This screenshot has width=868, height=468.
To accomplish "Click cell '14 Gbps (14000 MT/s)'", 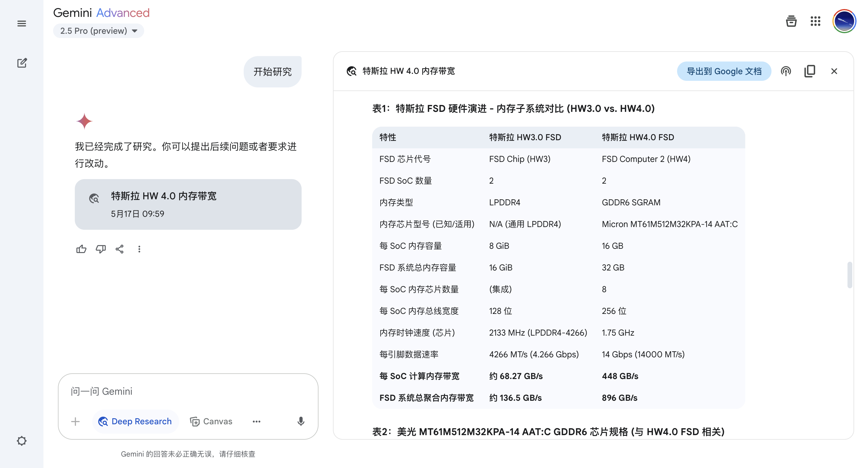I will pyautogui.click(x=643, y=354).
